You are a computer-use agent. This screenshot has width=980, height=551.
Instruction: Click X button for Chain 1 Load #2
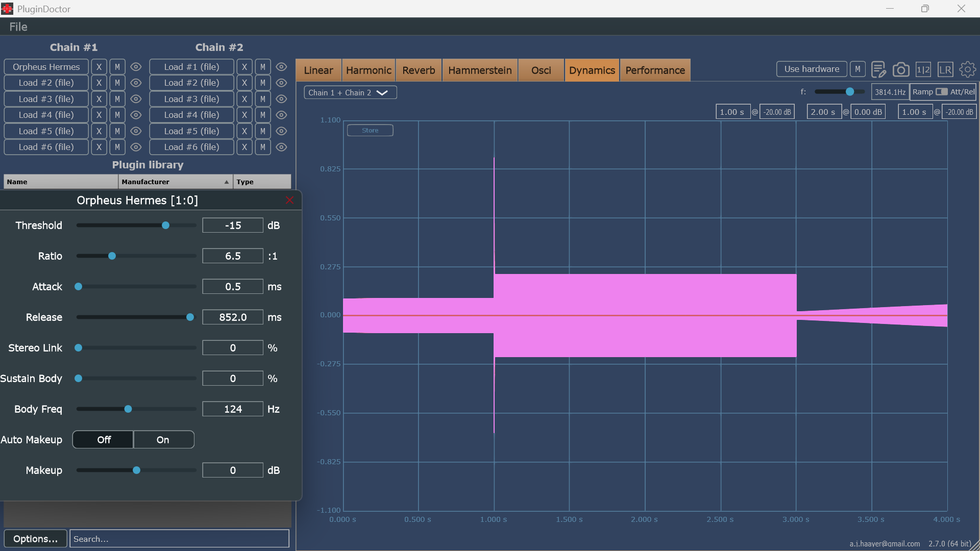(99, 83)
